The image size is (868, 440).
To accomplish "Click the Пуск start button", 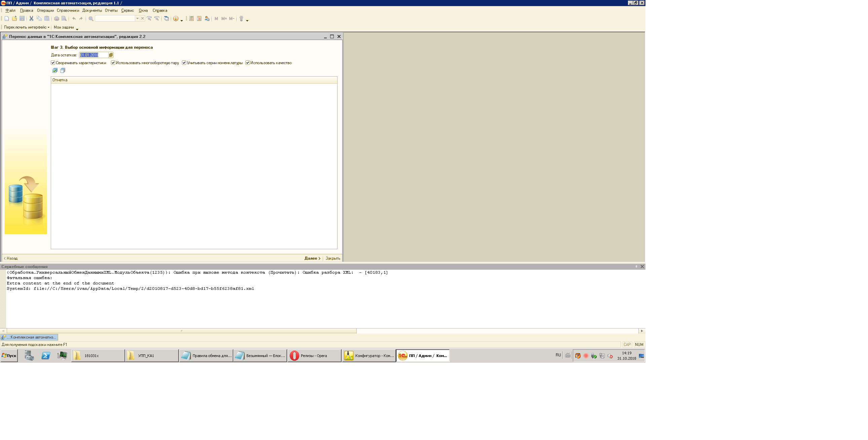I will [x=9, y=355].
